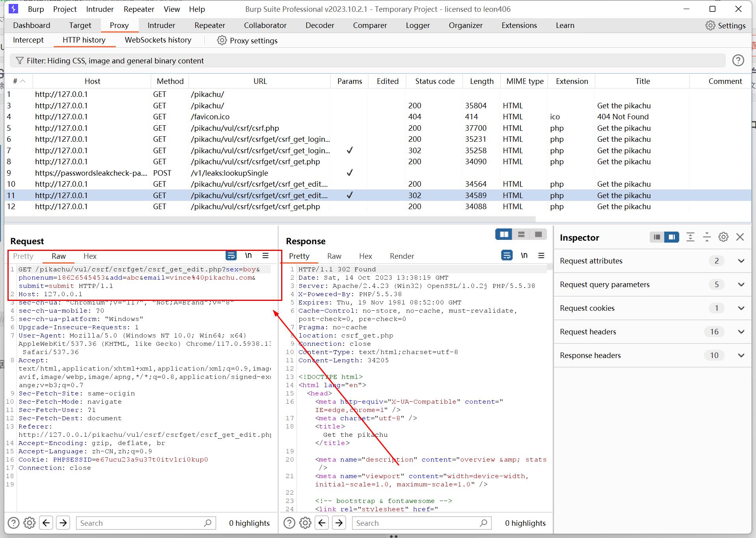Switch to the Repeater tab
The height and width of the screenshot is (538, 756).
(x=210, y=25)
